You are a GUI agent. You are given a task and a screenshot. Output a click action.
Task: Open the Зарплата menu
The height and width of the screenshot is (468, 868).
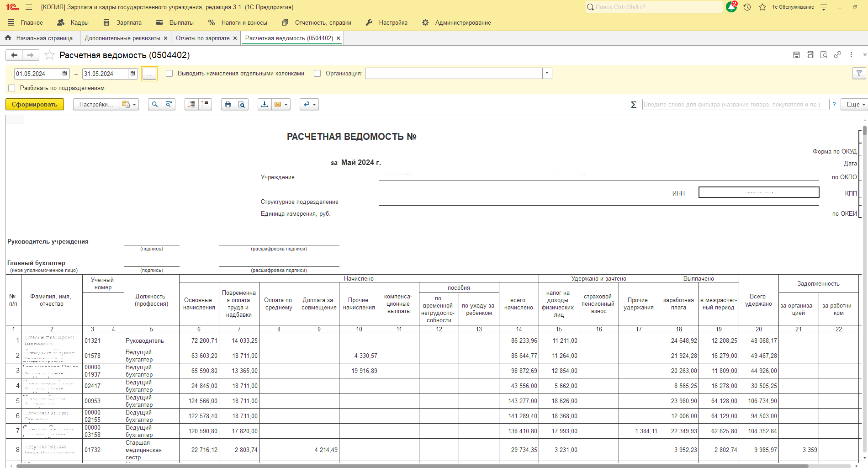(x=122, y=22)
